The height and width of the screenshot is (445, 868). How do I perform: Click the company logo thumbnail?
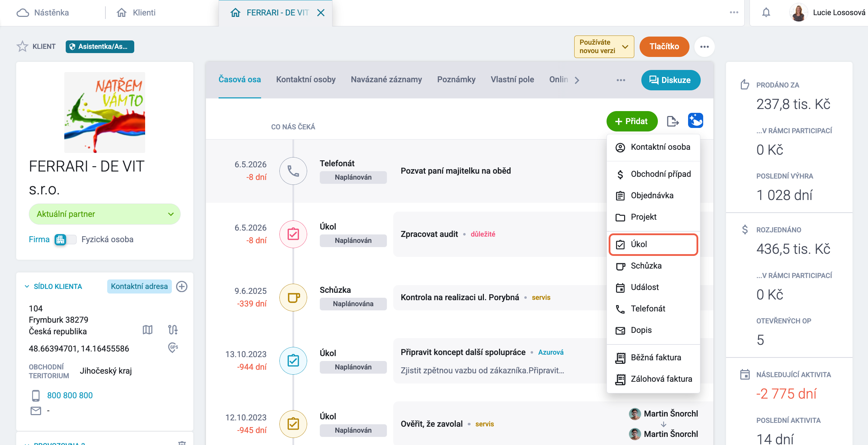[x=105, y=112]
